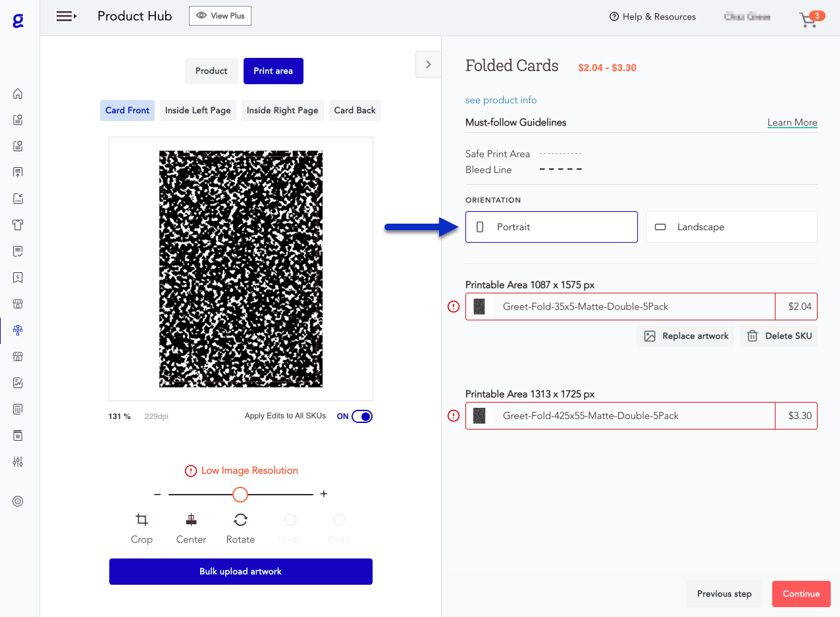Switch to the Inside Left Page tab
The height and width of the screenshot is (617, 840).
coord(197,110)
